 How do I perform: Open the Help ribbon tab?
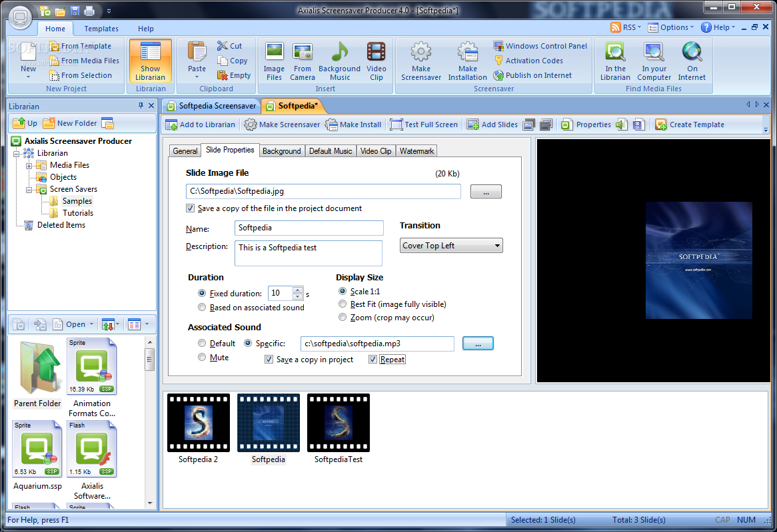146,29
